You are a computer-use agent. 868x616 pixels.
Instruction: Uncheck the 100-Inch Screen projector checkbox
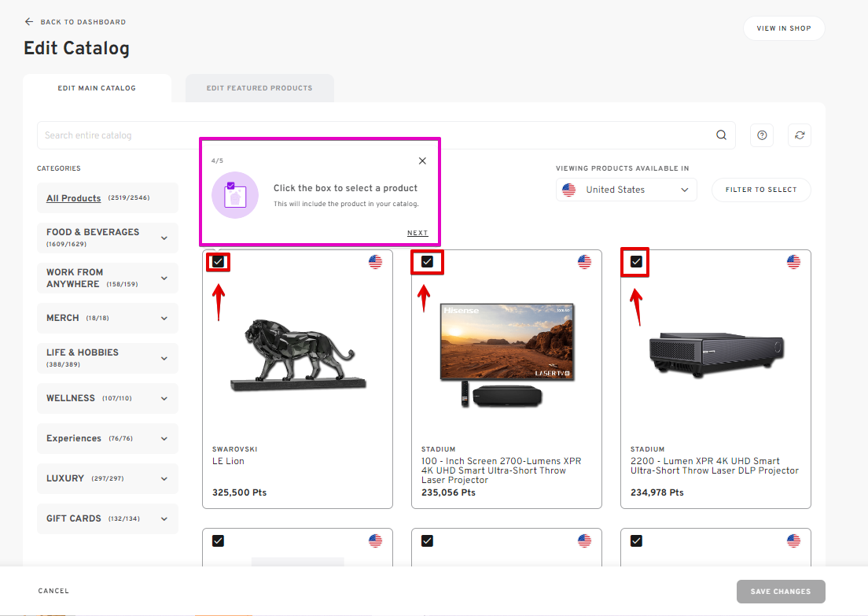pyautogui.click(x=428, y=261)
